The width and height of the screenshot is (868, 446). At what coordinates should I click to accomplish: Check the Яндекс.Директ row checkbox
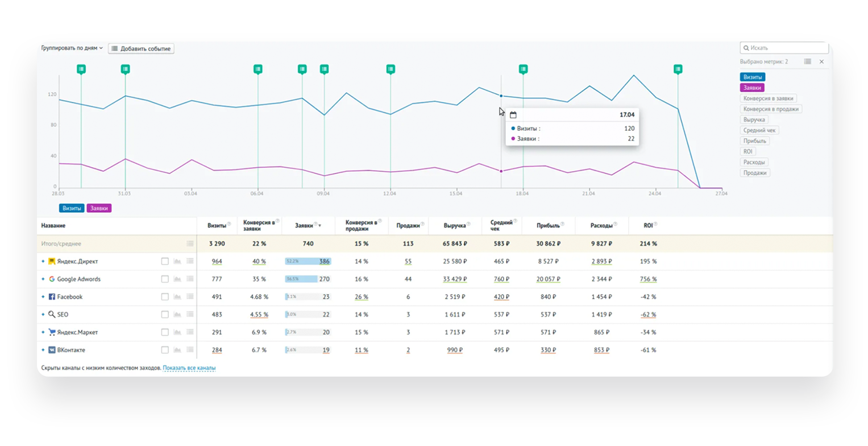pos(165,262)
